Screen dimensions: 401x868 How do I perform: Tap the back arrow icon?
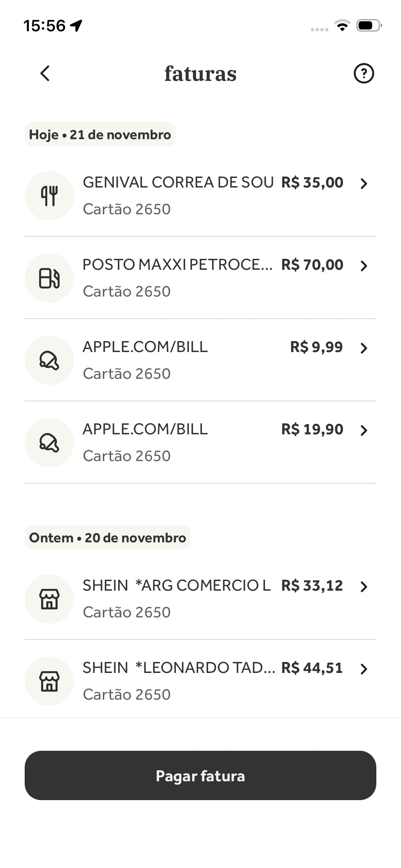[x=45, y=73]
